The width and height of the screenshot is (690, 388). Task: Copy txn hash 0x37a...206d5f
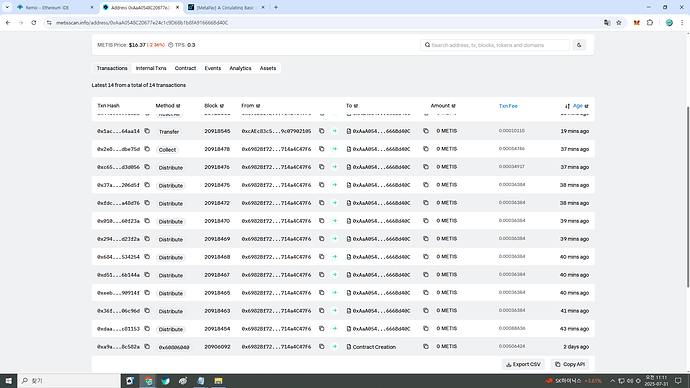(x=147, y=185)
